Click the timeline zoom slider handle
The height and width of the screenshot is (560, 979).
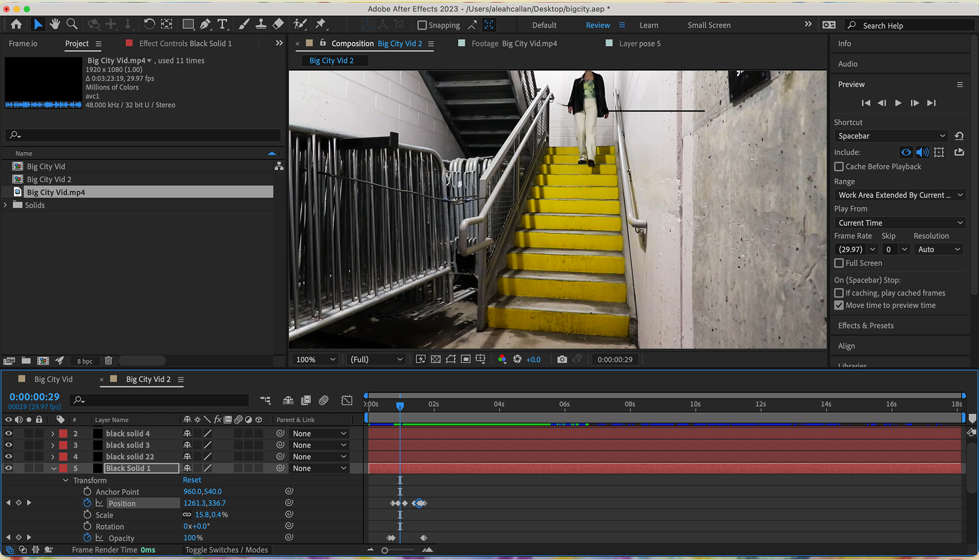point(385,550)
